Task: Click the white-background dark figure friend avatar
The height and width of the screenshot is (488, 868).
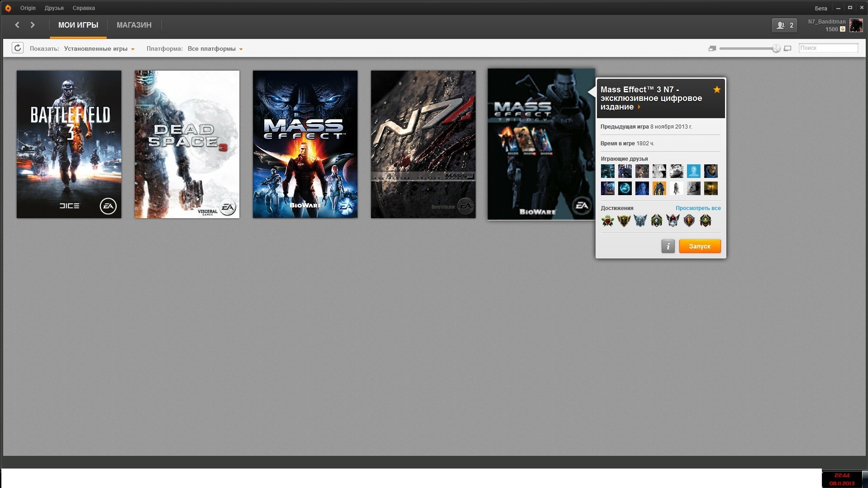Action: pyautogui.click(x=676, y=188)
